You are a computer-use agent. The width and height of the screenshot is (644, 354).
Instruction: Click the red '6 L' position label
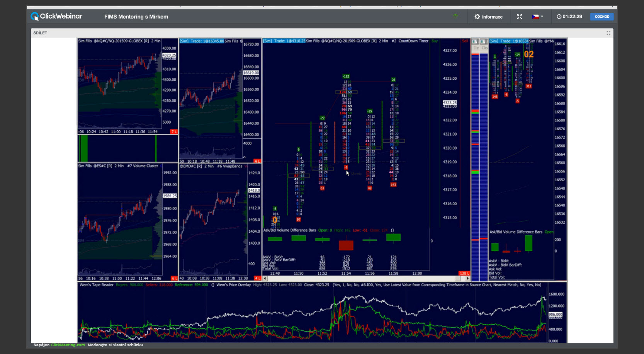click(174, 278)
